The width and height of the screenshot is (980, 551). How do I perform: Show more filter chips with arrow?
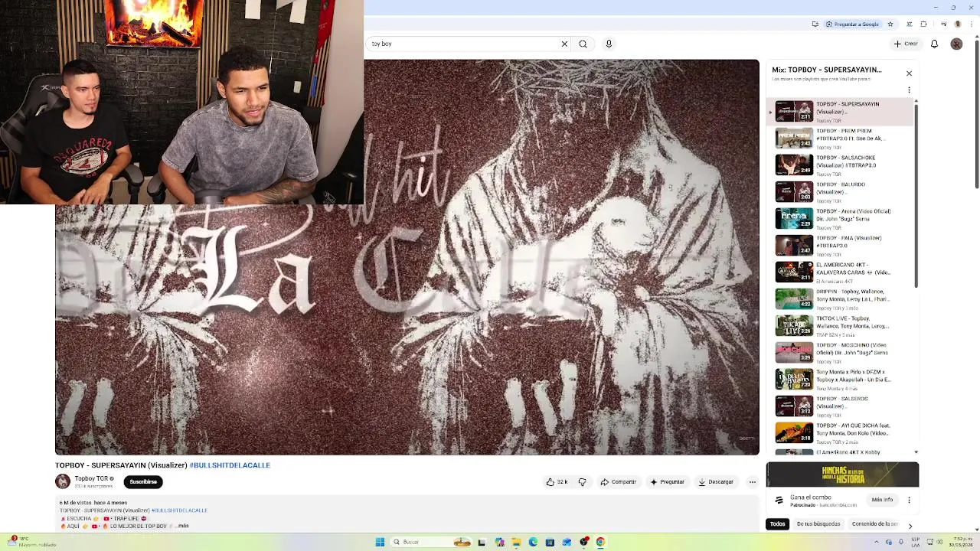pos(910,526)
